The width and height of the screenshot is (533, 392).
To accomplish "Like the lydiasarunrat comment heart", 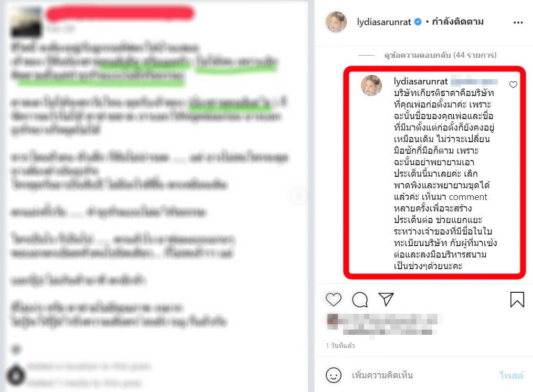I will [x=513, y=84].
